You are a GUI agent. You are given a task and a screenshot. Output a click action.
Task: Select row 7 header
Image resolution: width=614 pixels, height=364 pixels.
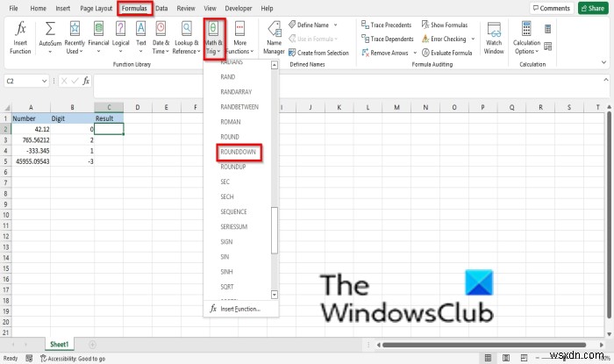[x=5, y=182]
